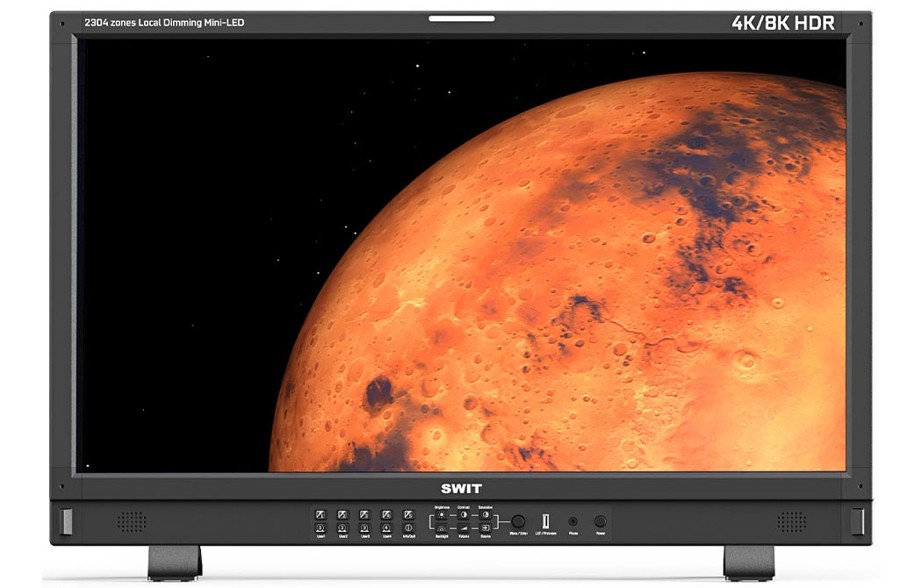Image resolution: width=922 pixels, height=588 pixels.
Task: Click the 4K/8K HDR label
Action: pos(783,23)
